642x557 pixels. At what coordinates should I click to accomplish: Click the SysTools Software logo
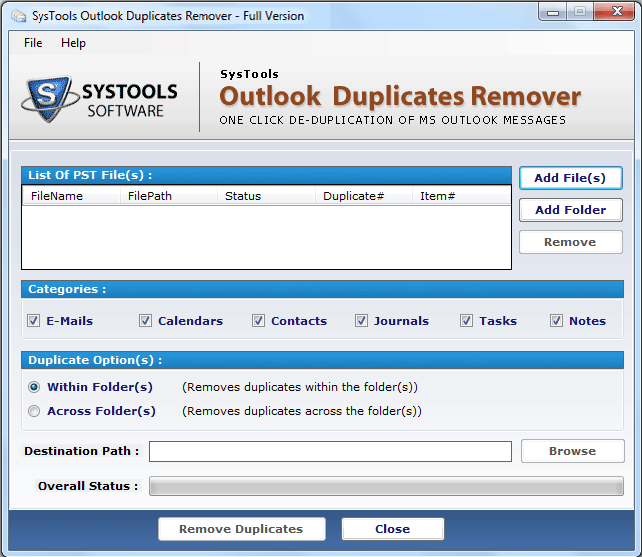pyautogui.click(x=99, y=100)
